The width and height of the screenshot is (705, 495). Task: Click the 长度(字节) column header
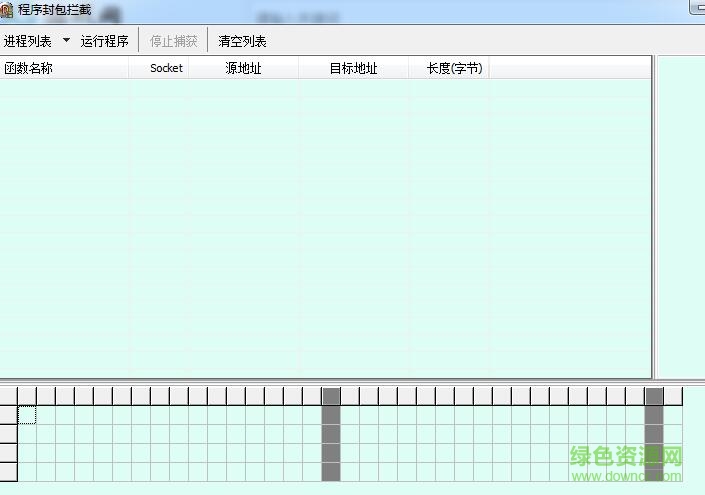[x=449, y=68]
